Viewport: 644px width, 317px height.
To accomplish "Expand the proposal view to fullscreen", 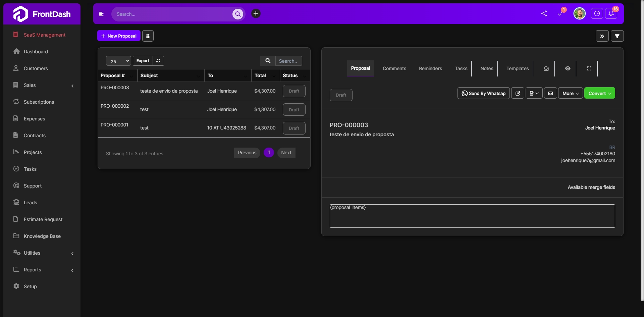I will (x=589, y=68).
